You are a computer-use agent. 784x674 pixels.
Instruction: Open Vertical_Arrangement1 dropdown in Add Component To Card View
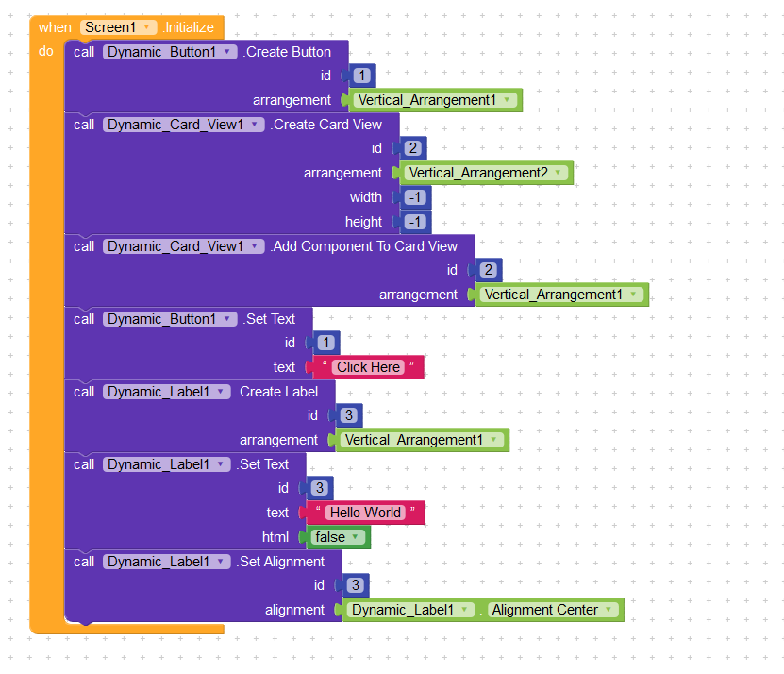click(x=635, y=295)
